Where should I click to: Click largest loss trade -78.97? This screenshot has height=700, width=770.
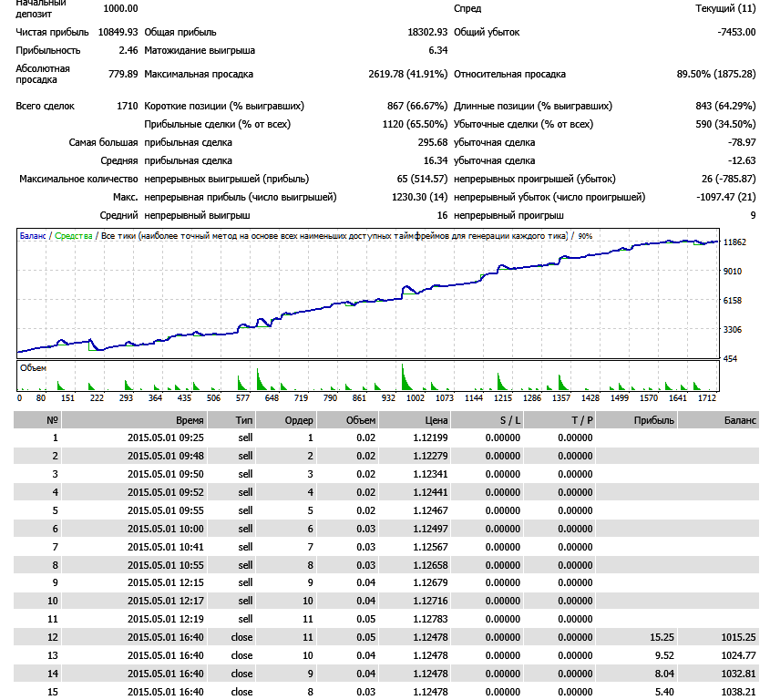[x=742, y=142]
